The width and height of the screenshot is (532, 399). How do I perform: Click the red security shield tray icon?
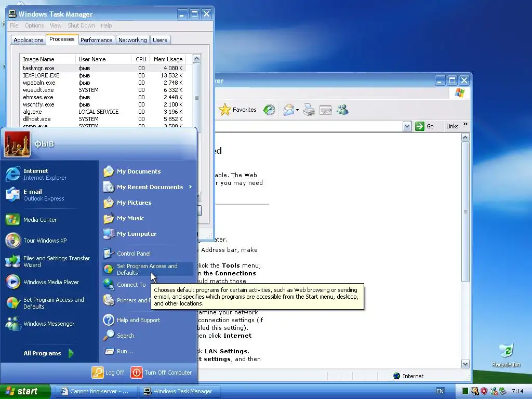pos(484,391)
